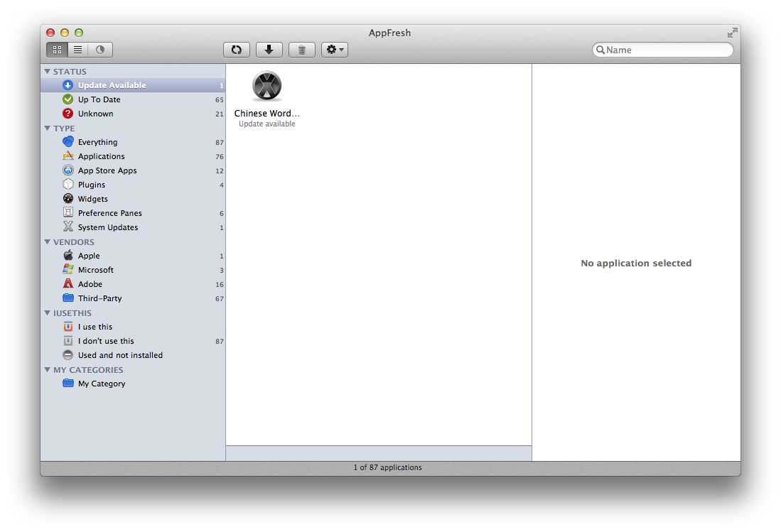This screenshot has width=781, height=532.
Task: Click the 'Chinese Word…' app name
Action: pyautogui.click(x=267, y=114)
